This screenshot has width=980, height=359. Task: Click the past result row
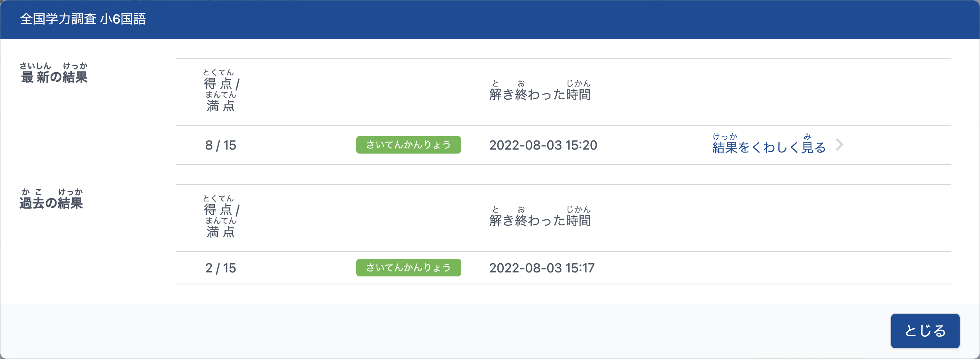click(564, 268)
